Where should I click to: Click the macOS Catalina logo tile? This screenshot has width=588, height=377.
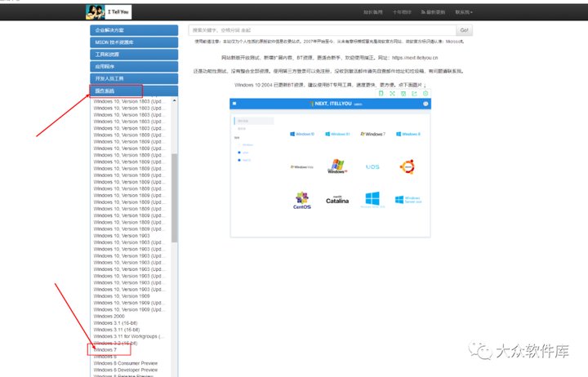[337, 200]
